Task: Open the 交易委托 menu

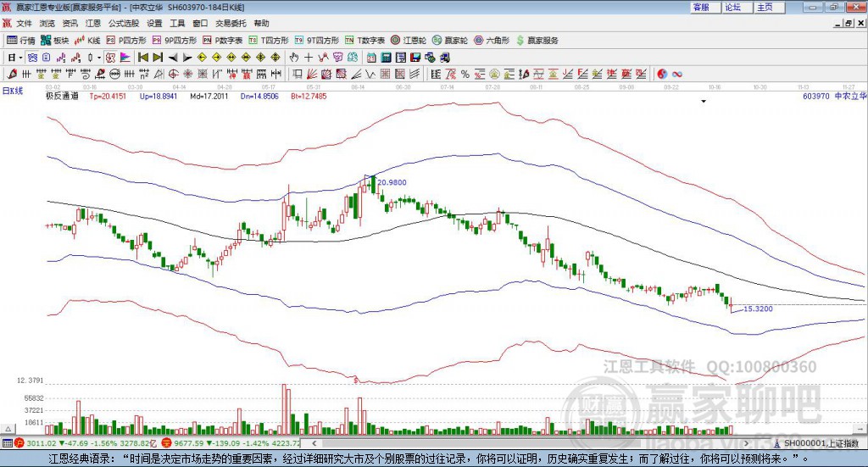Action: [231, 23]
